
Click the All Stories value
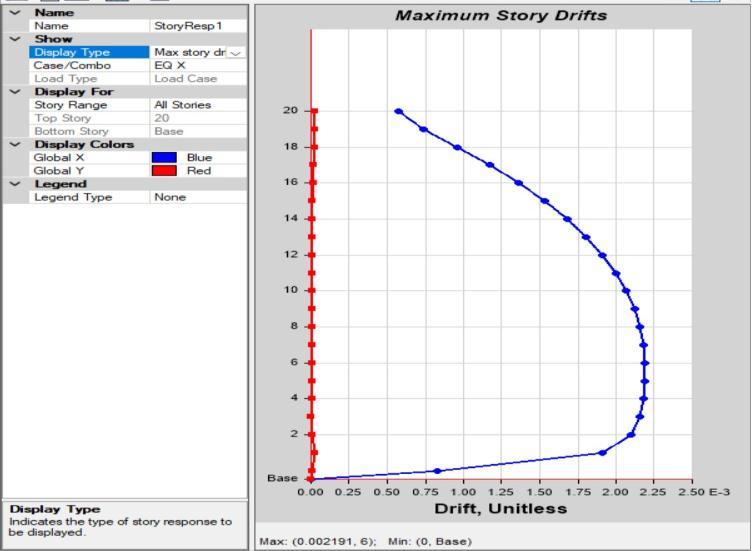[183, 105]
